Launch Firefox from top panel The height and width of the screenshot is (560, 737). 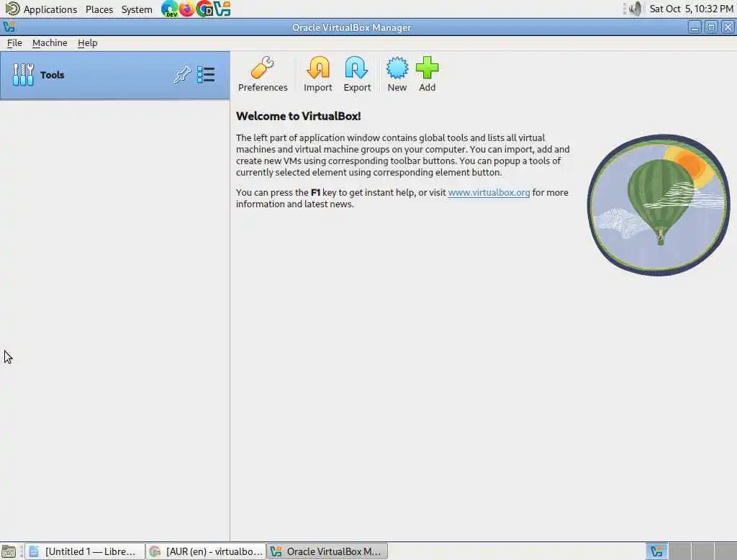point(186,9)
